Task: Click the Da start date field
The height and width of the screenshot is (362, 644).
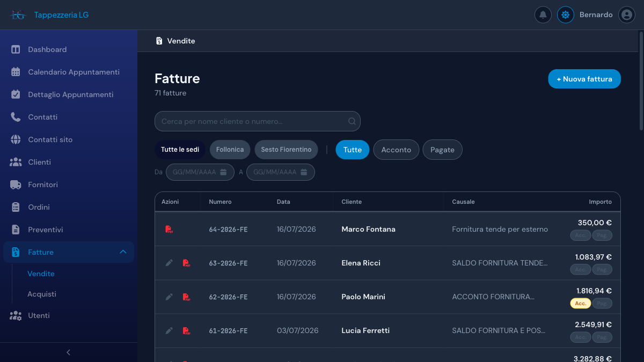Action: pos(200,172)
